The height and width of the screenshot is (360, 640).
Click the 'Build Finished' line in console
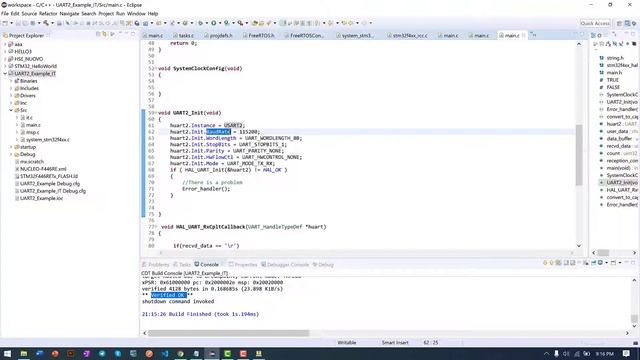click(x=200, y=314)
